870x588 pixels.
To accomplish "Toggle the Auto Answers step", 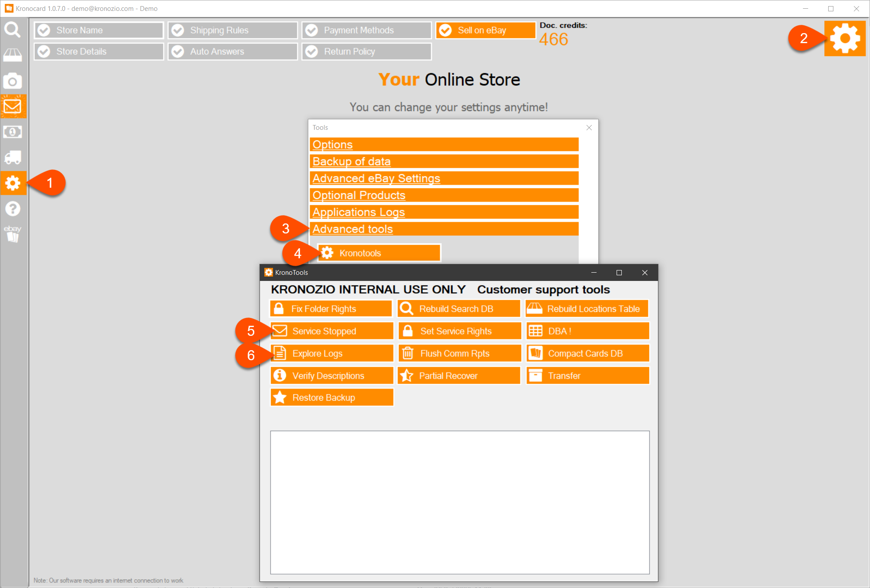I will (x=233, y=51).
